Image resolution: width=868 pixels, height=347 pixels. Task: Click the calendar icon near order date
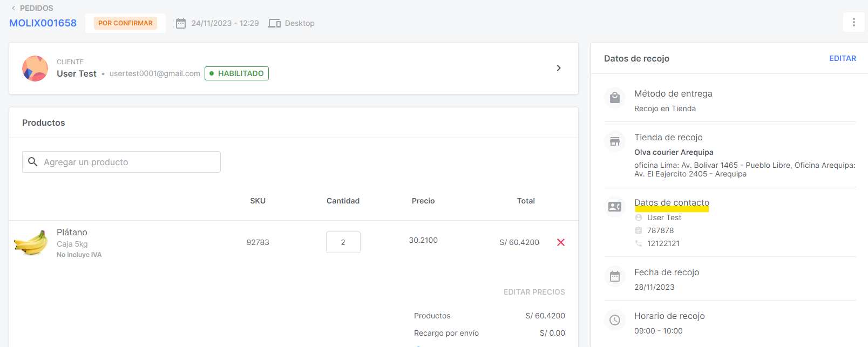pyautogui.click(x=181, y=23)
